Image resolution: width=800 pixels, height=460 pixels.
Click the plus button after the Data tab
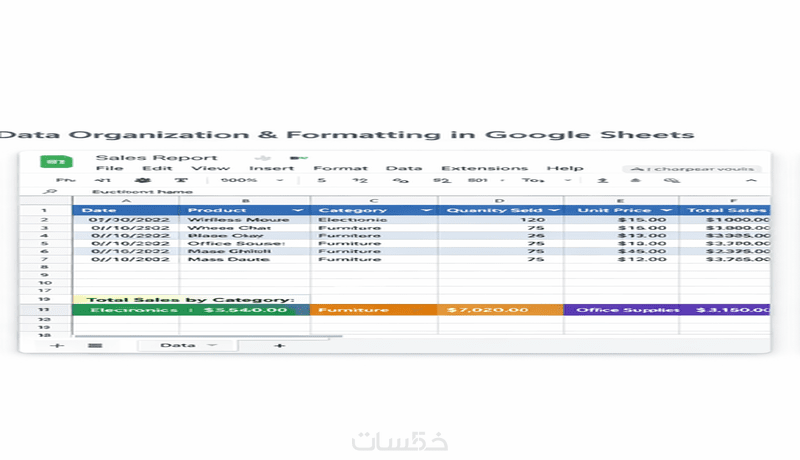[x=279, y=345]
